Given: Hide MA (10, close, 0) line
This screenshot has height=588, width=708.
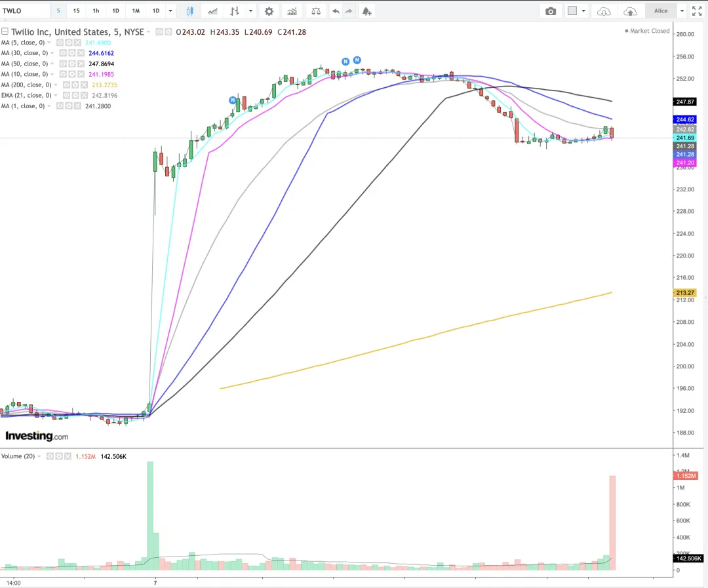Looking at the screenshot, I should point(63,74).
